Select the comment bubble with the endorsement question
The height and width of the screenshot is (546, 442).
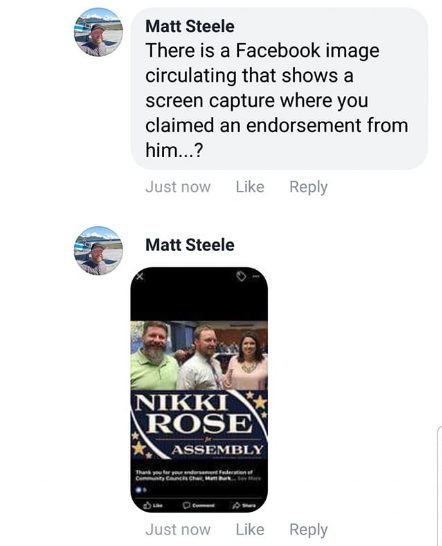point(279,89)
